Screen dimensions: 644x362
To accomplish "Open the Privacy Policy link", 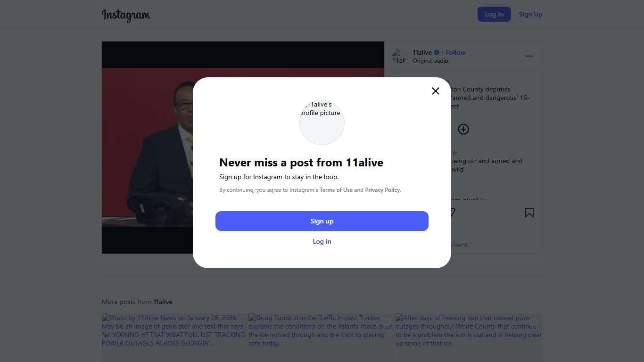I will point(382,190).
